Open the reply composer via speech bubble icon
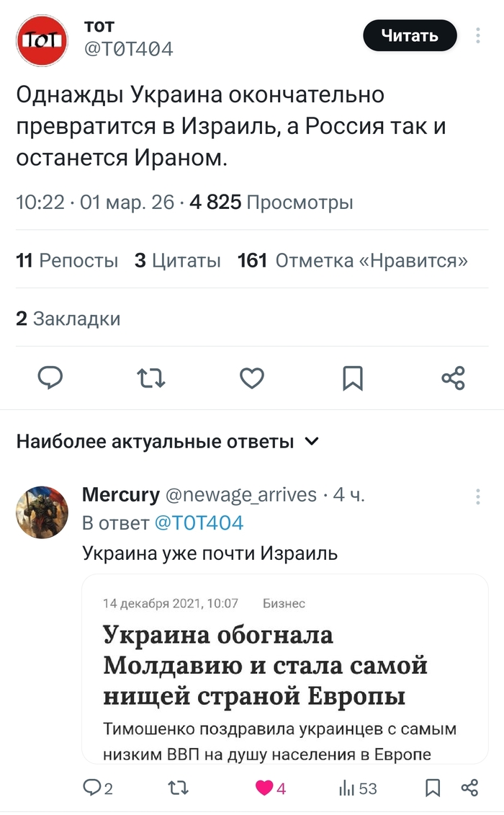 pyautogui.click(x=50, y=377)
